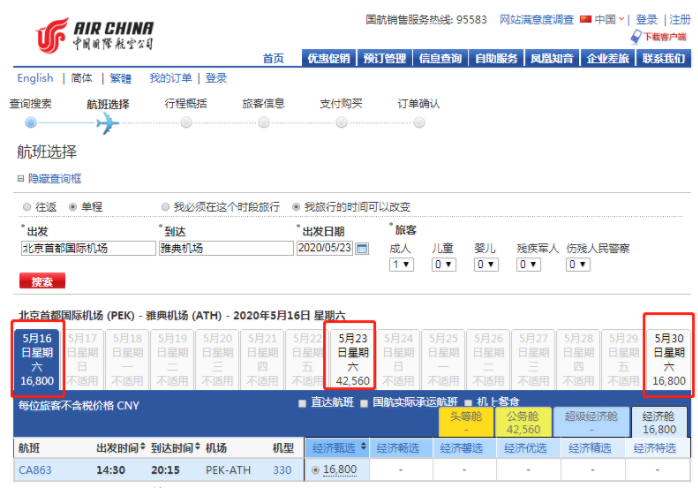Click the 注册 register link at top
The image size is (698, 491).
(x=680, y=20)
